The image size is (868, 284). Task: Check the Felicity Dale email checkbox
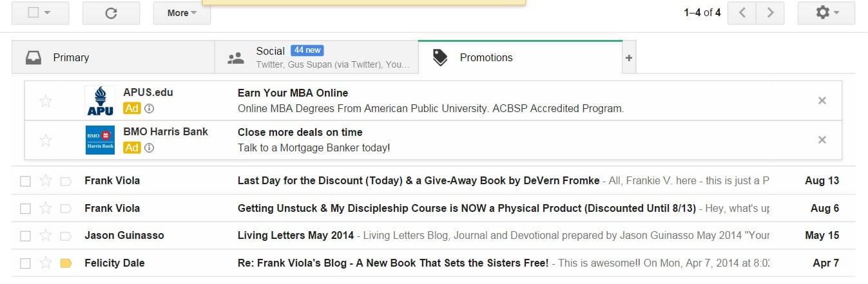[25, 263]
